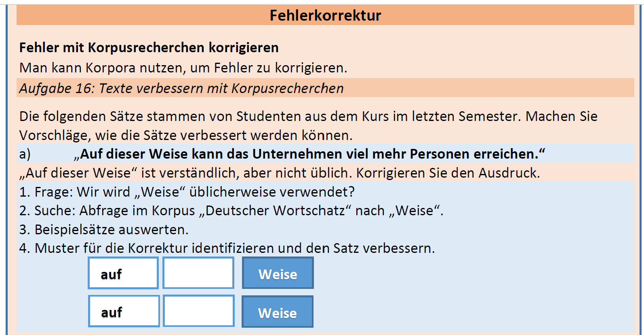Click the first blue Weise button
The height and width of the screenshot is (335, 644).
click(x=278, y=273)
